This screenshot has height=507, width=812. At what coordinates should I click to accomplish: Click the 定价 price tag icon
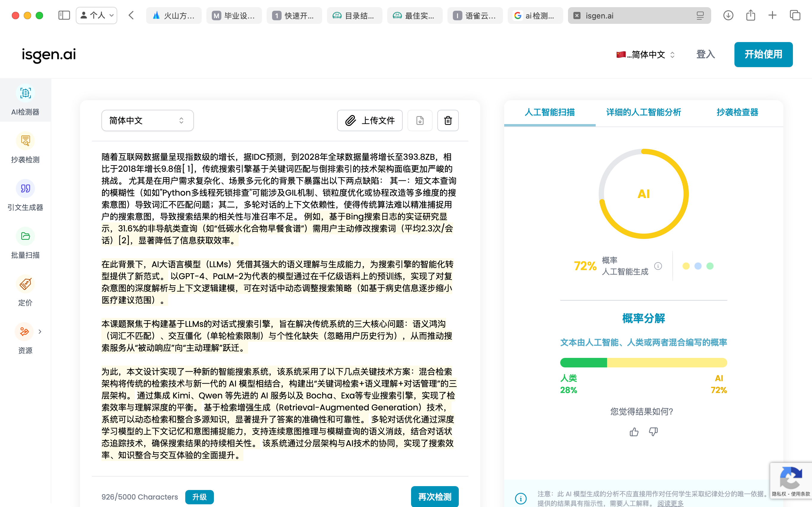click(x=25, y=284)
